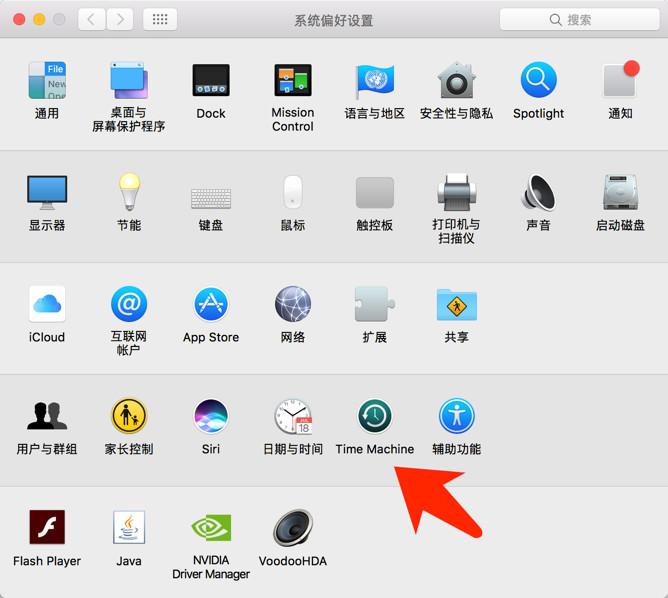The image size is (668, 598).
Task: Click the show-all grid button
Action: coord(160,19)
